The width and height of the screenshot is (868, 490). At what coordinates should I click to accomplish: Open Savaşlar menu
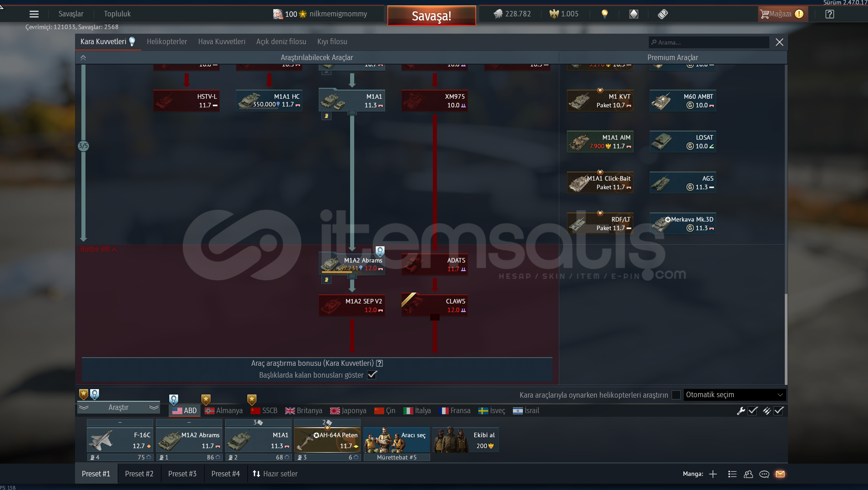[x=71, y=14]
